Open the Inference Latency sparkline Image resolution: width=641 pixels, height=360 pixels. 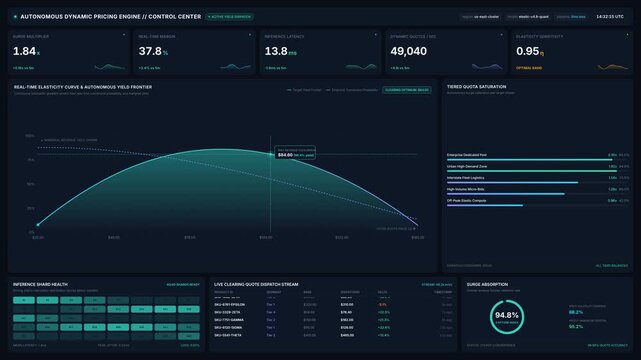[x=361, y=66]
